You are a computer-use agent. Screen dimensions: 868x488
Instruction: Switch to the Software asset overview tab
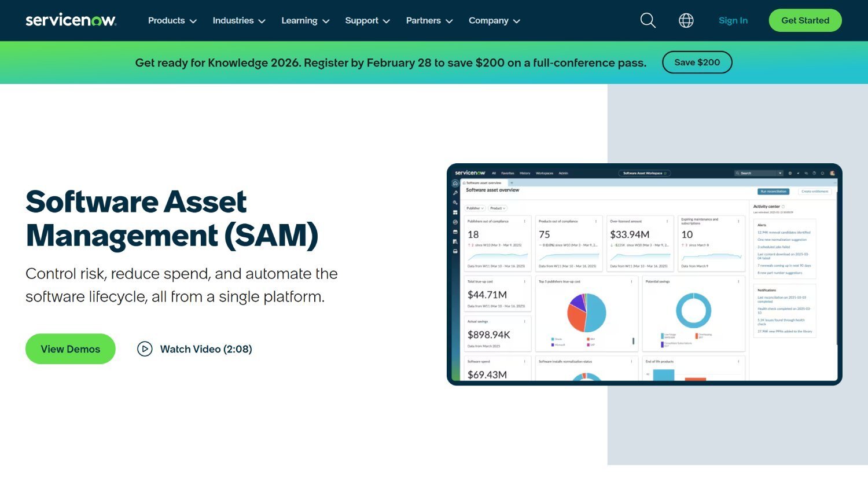(x=483, y=183)
